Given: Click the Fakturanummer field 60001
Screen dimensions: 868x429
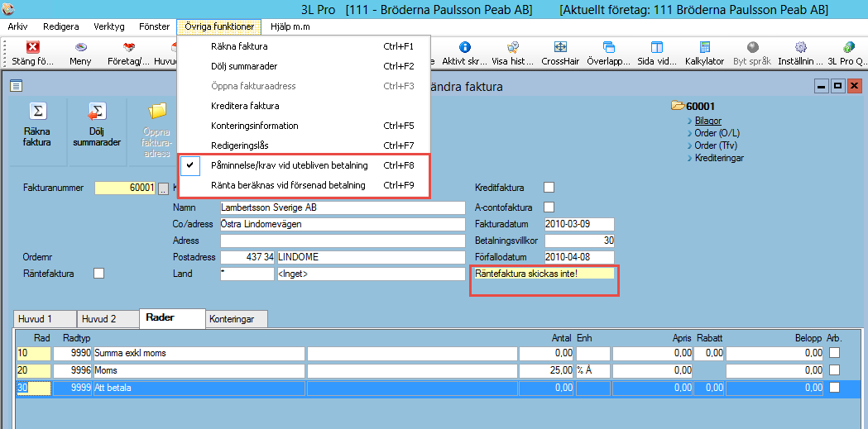Looking at the screenshot, I should tap(125, 188).
